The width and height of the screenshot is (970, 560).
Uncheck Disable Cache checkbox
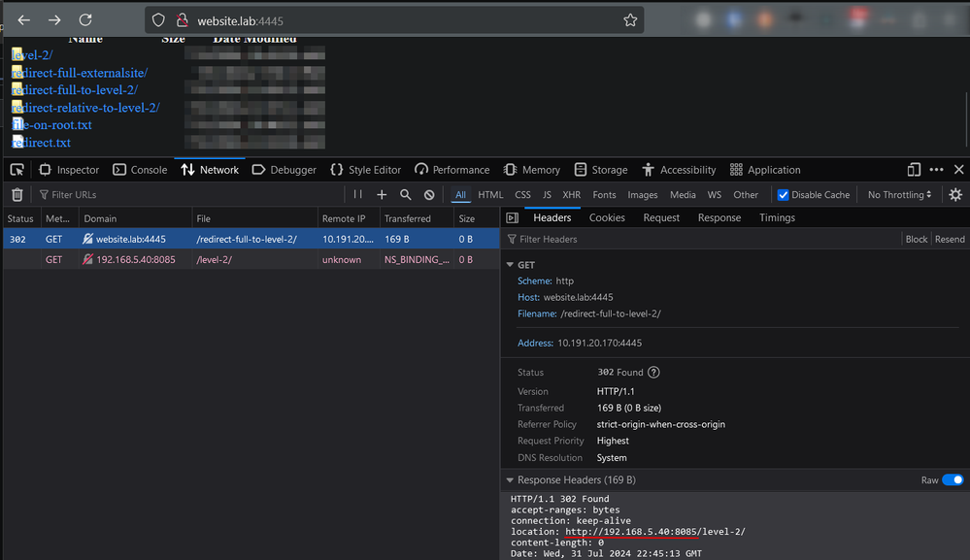(x=784, y=195)
